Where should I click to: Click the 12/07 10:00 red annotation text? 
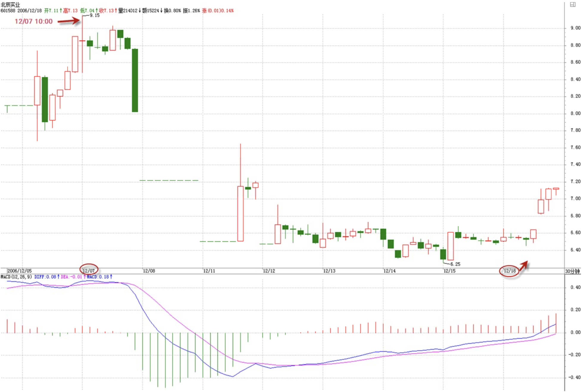pos(34,21)
